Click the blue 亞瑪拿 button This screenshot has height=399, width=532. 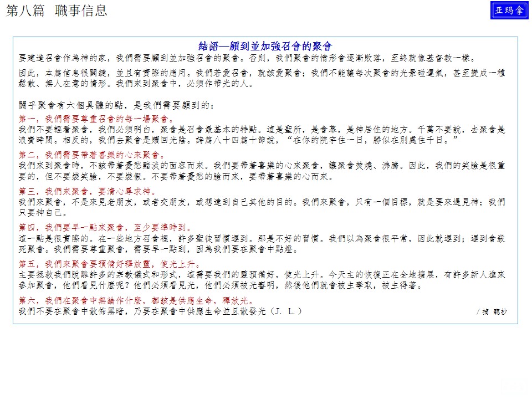509,11
